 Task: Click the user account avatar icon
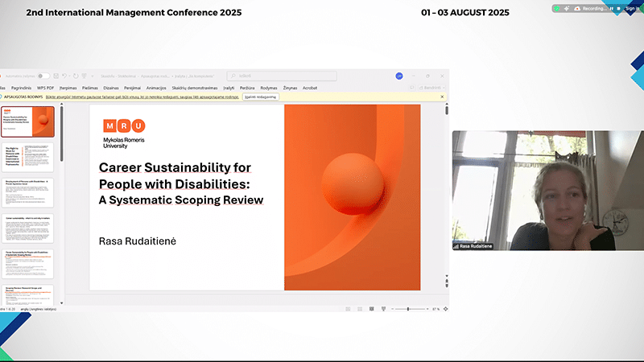click(x=399, y=76)
